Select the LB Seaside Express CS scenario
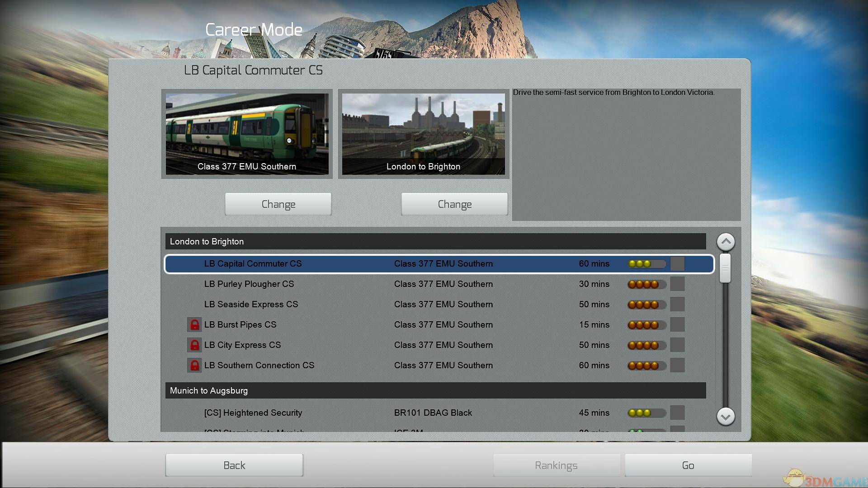 click(x=251, y=305)
